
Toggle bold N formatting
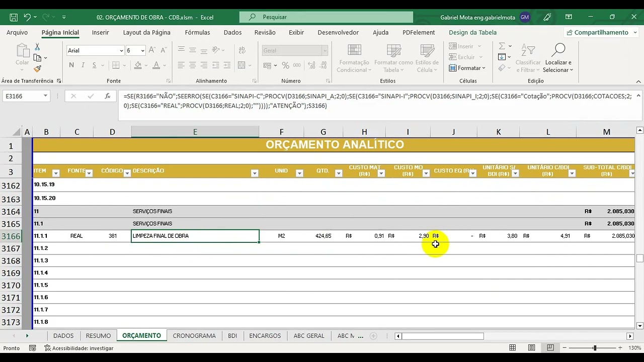pos(71,65)
